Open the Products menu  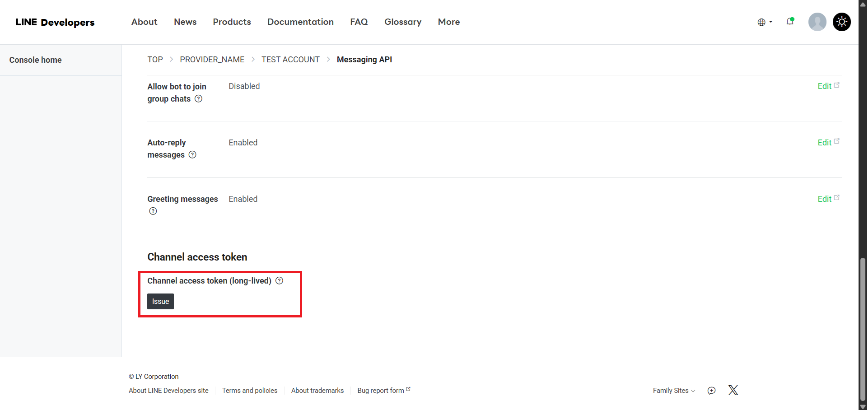[232, 22]
